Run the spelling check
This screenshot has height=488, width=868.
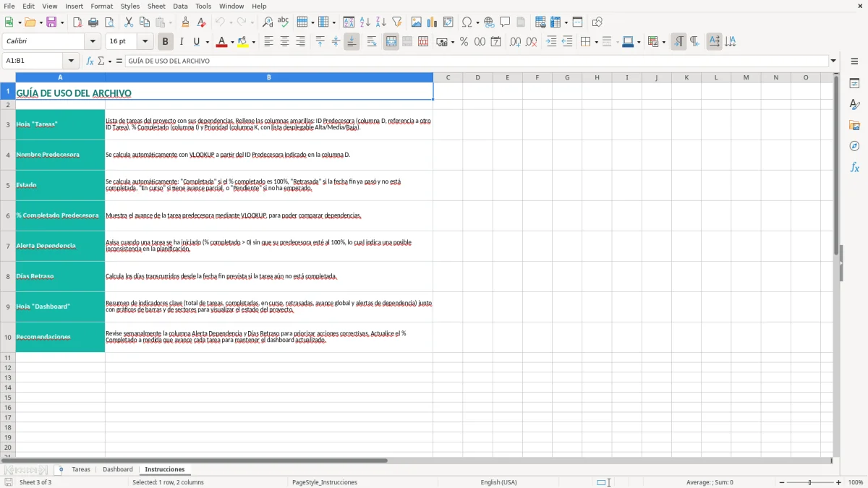pos(283,22)
